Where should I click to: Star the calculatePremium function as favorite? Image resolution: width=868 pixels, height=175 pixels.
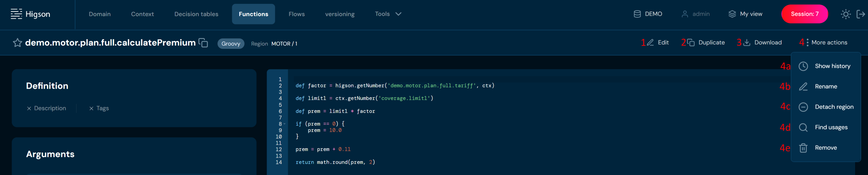(17, 43)
